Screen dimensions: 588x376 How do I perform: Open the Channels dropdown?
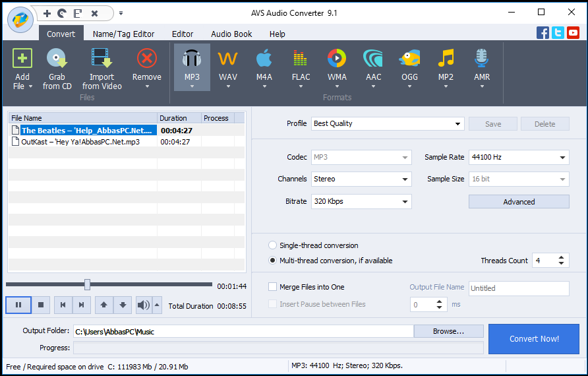pos(405,179)
